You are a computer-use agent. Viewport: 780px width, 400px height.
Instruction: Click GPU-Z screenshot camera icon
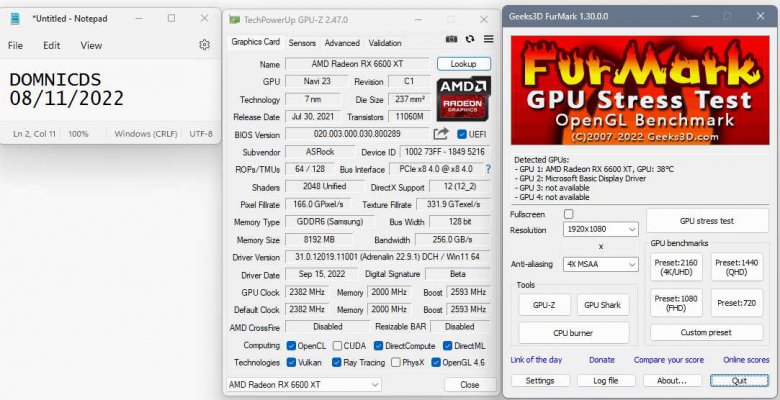pyautogui.click(x=451, y=39)
